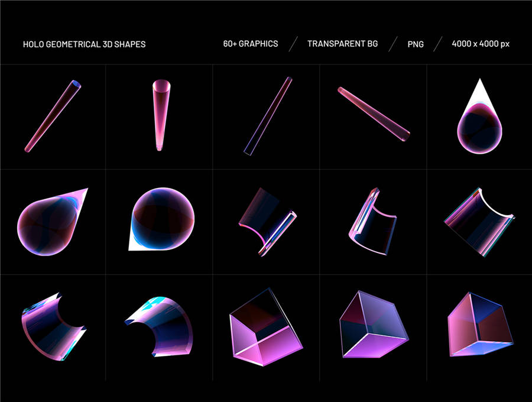Select the open tilted box in bottom row center
Screen dimensions: 532x402
point(264,327)
